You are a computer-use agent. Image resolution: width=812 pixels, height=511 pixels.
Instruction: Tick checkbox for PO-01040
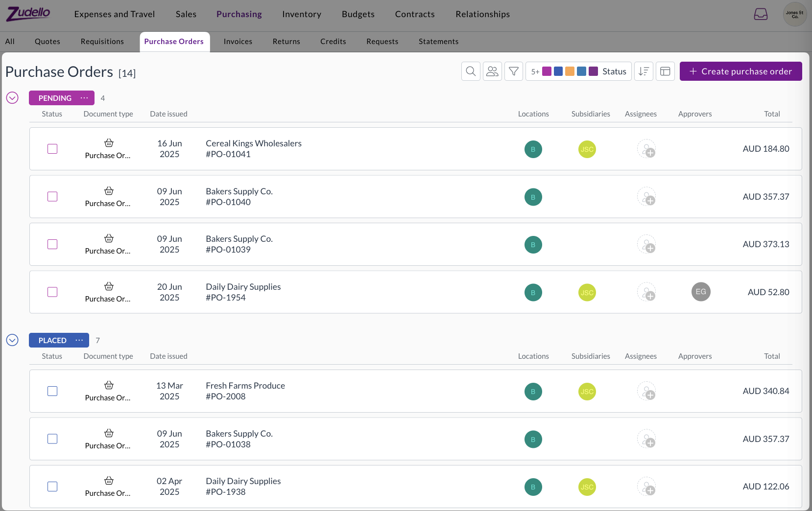coord(52,197)
